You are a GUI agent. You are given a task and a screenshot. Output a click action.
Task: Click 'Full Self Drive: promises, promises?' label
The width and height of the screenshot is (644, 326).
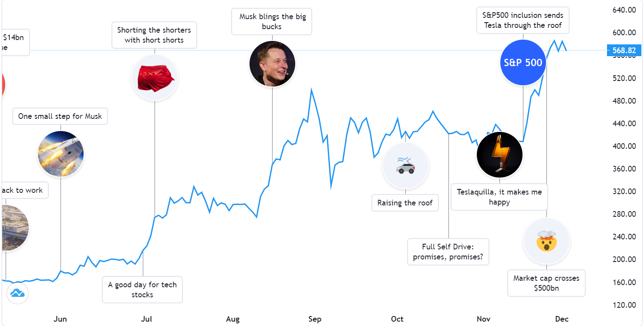(448, 252)
